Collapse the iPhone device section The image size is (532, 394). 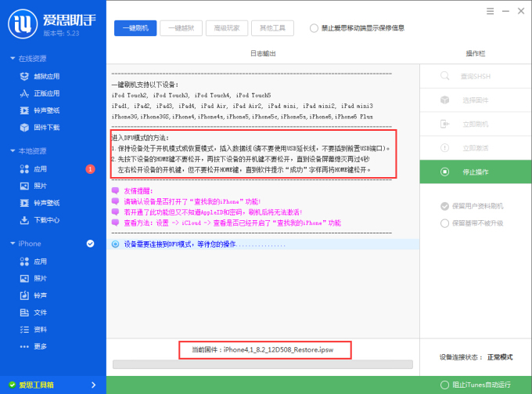tap(13, 244)
